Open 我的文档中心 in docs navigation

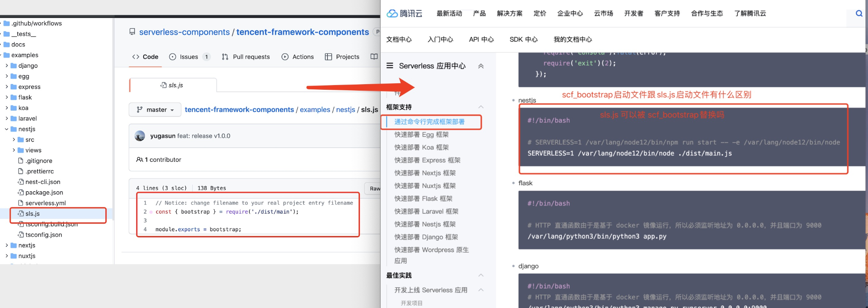click(x=573, y=39)
